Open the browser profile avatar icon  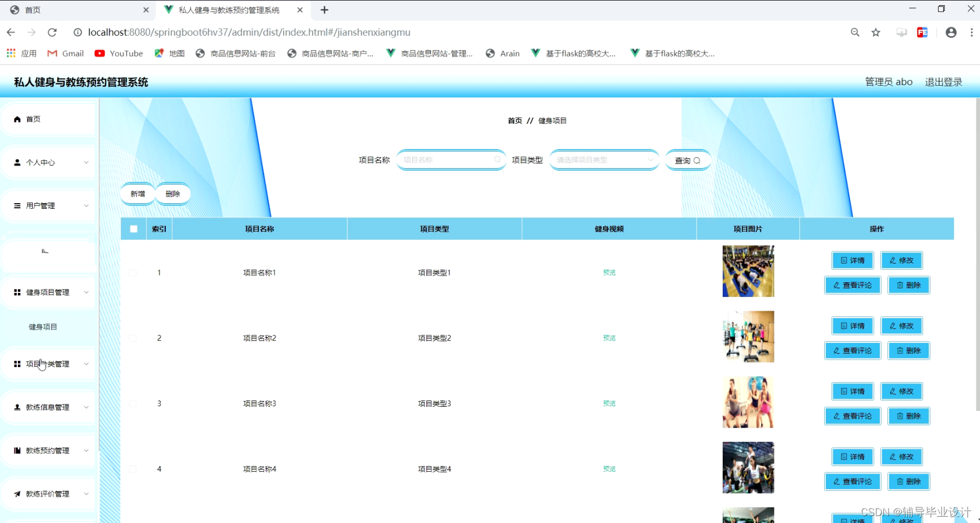pyautogui.click(x=951, y=32)
